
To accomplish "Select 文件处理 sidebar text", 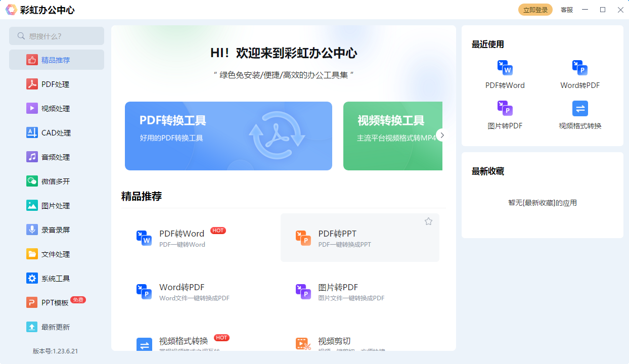I will click(56, 254).
